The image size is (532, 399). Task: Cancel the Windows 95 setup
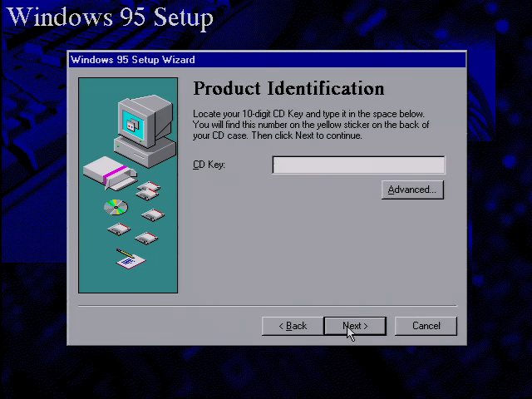426,326
